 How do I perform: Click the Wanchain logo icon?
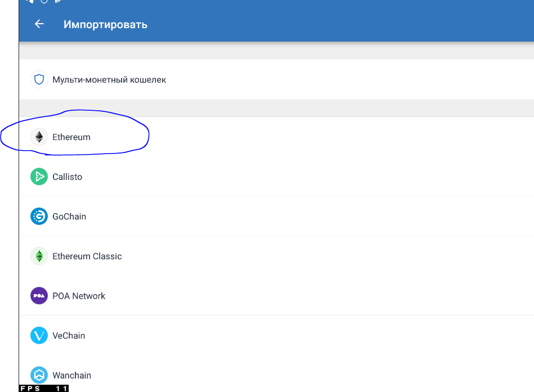(39, 375)
